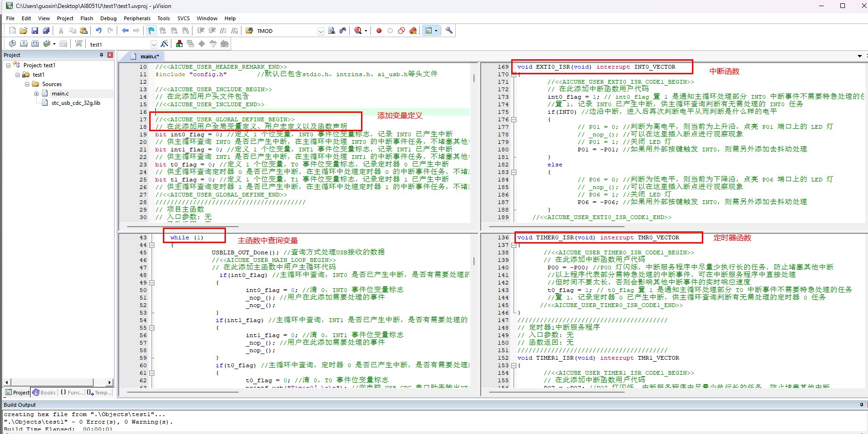The height and width of the screenshot is (434, 868).
Task: Switch to the Templates panel tab
Action: 99,393
